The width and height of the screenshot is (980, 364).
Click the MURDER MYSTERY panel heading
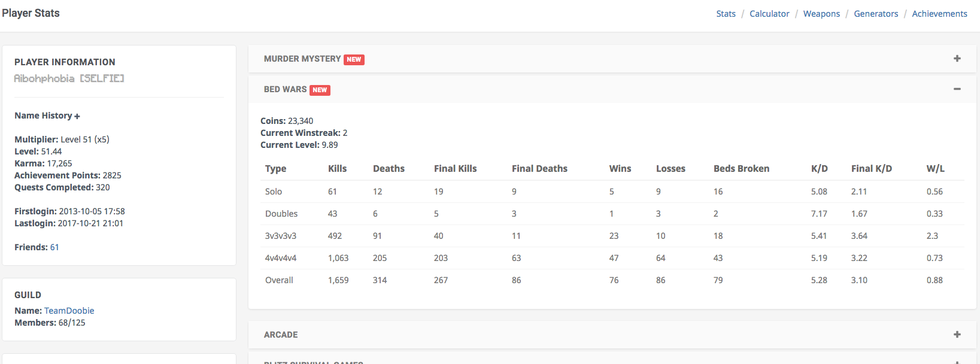tap(302, 59)
